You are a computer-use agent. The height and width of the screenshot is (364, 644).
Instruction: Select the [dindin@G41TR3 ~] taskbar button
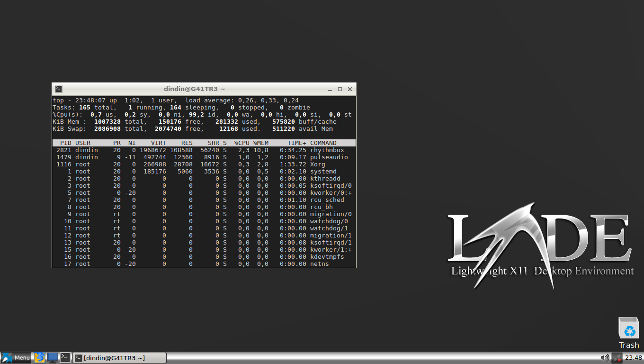coord(119,358)
